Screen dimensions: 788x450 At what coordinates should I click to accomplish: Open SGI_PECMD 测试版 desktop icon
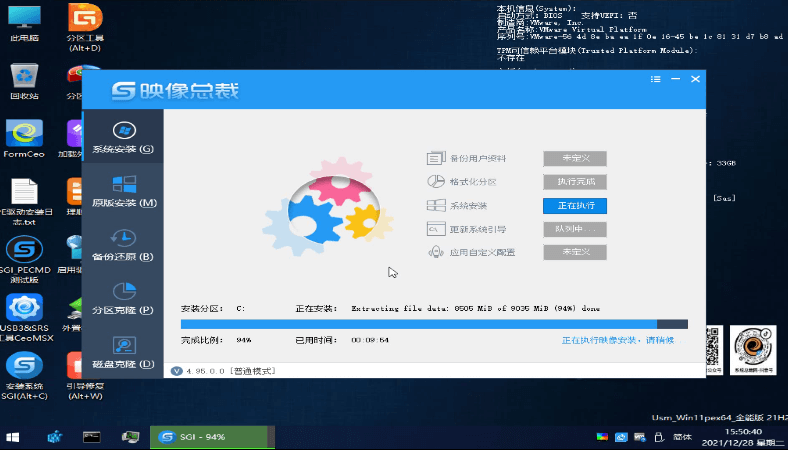[24, 259]
